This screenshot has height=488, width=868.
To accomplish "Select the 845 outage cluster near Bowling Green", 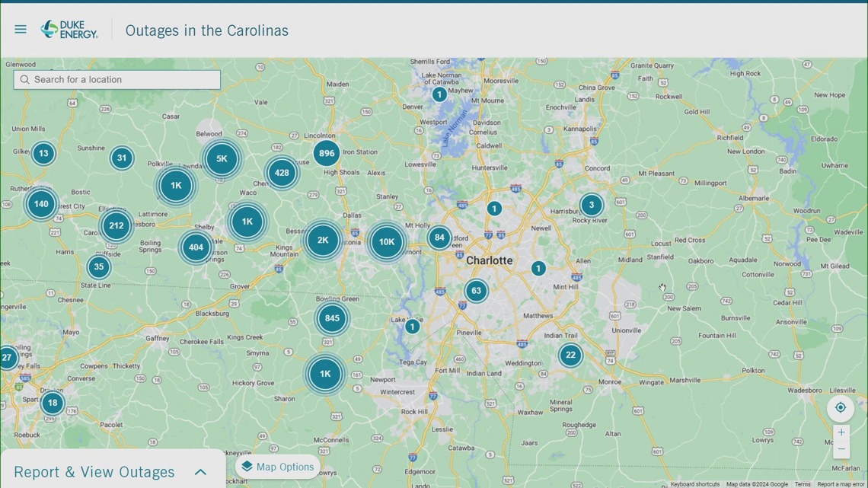I will pyautogui.click(x=331, y=317).
